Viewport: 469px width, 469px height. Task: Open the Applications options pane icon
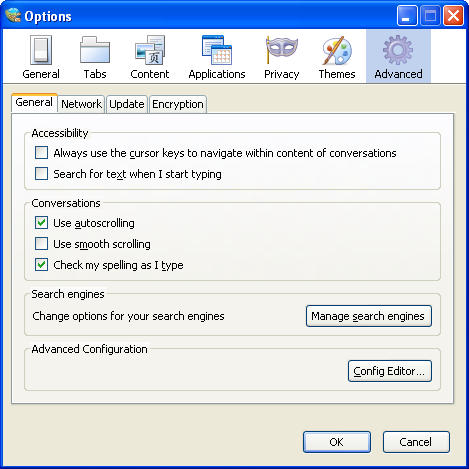click(x=217, y=57)
